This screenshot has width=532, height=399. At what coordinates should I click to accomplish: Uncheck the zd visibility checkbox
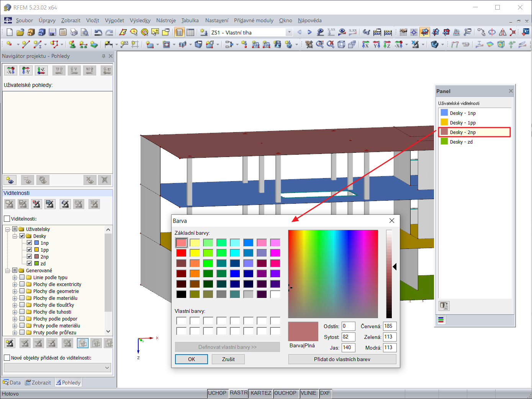(29, 263)
